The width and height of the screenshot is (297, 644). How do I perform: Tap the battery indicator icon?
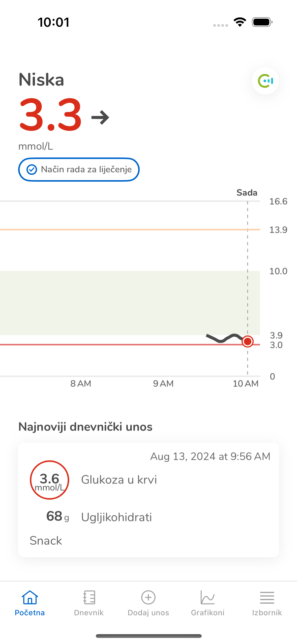(x=262, y=22)
